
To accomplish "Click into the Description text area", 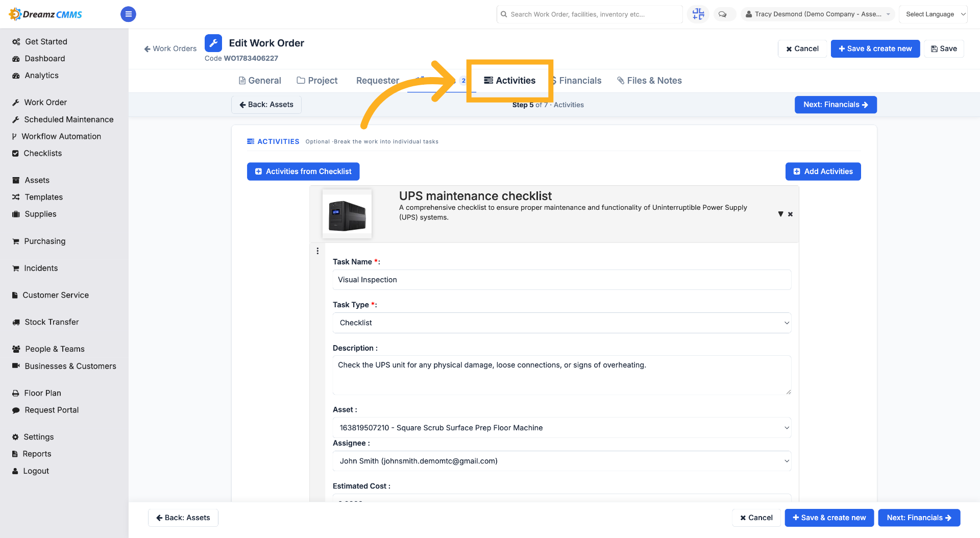I will click(562, 375).
